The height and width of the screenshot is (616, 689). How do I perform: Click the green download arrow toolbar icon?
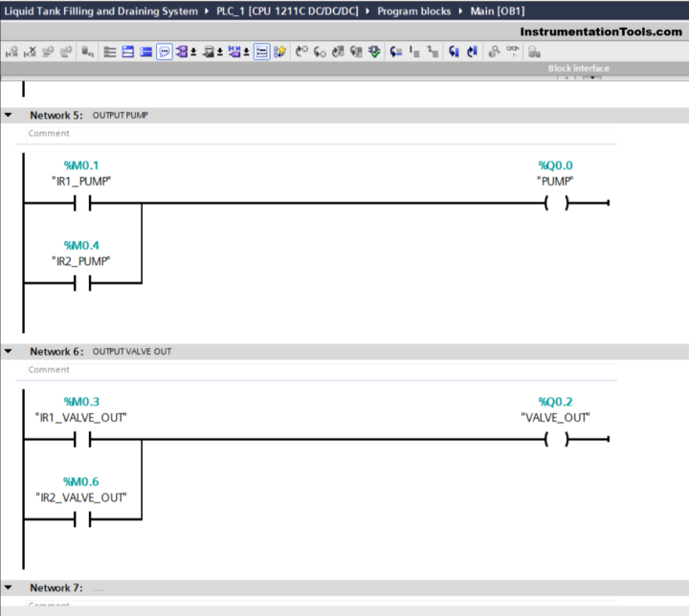click(374, 52)
